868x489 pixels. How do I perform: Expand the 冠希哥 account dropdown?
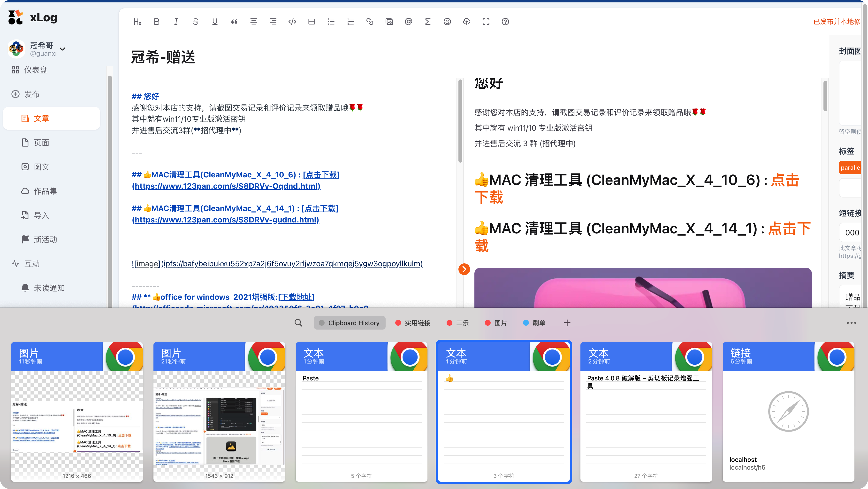tap(62, 49)
